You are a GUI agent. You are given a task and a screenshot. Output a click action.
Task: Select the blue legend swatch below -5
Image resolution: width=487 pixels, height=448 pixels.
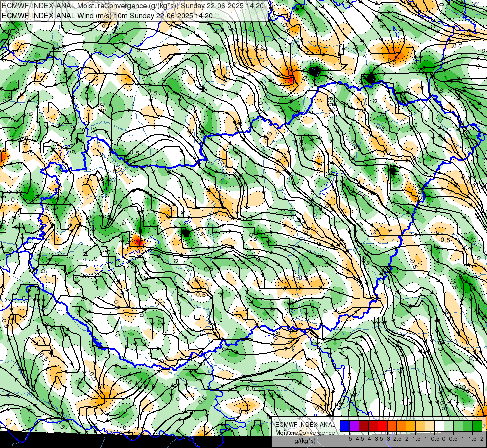click(x=345, y=426)
